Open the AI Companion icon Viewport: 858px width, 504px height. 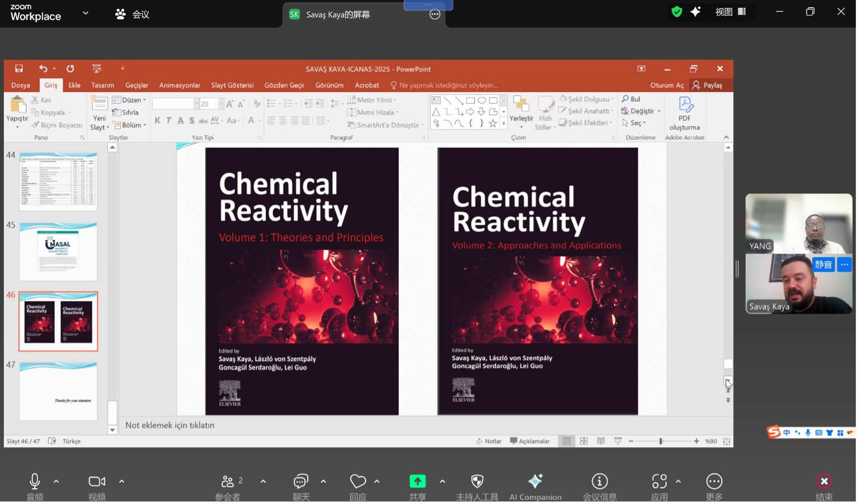pyautogui.click(x=536, y=482)
